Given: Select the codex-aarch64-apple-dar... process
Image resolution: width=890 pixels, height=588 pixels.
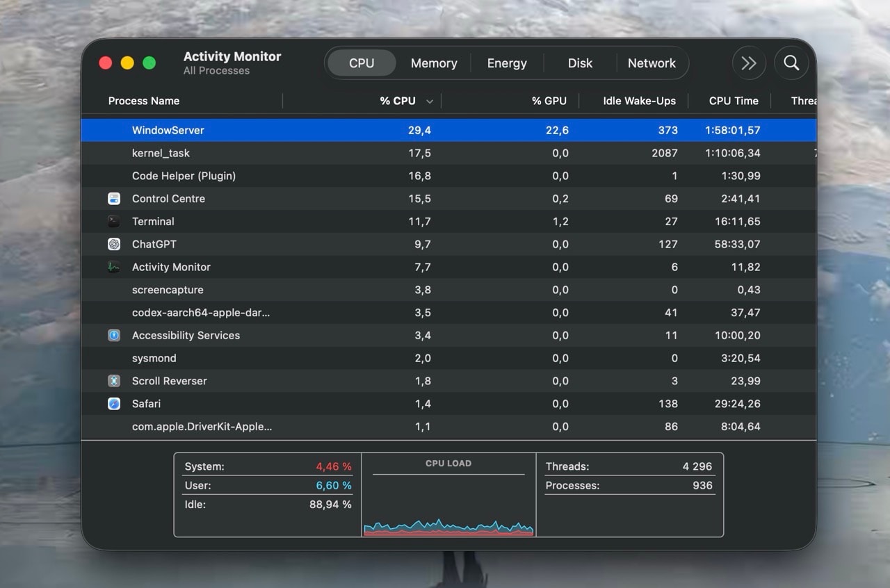Looking at the screenshot, I should [201, 313].
